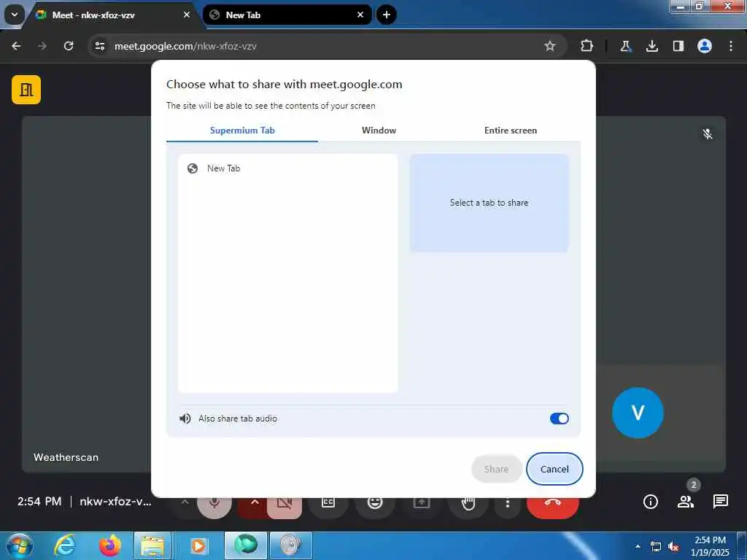
Task: Close the Meet browser tab
Action: point(187,15)
